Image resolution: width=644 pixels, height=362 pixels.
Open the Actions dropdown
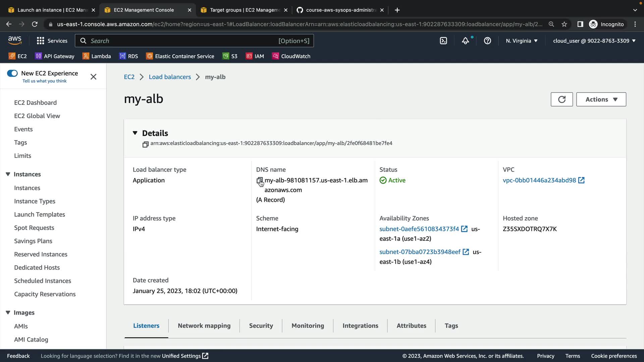(601, 99)
